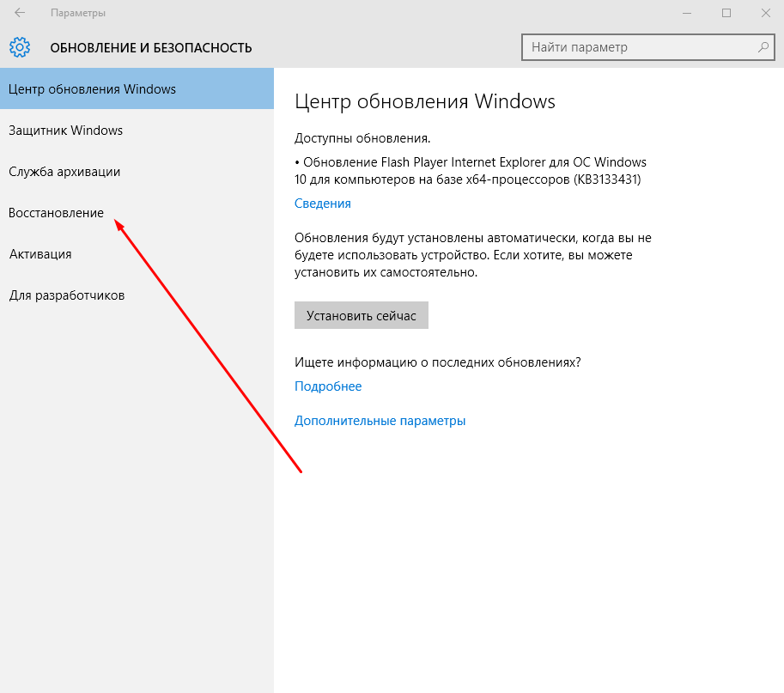This screenshot has width=784, height=693.
Task: Click the back arrow in title bar
Action: [20, 13]
